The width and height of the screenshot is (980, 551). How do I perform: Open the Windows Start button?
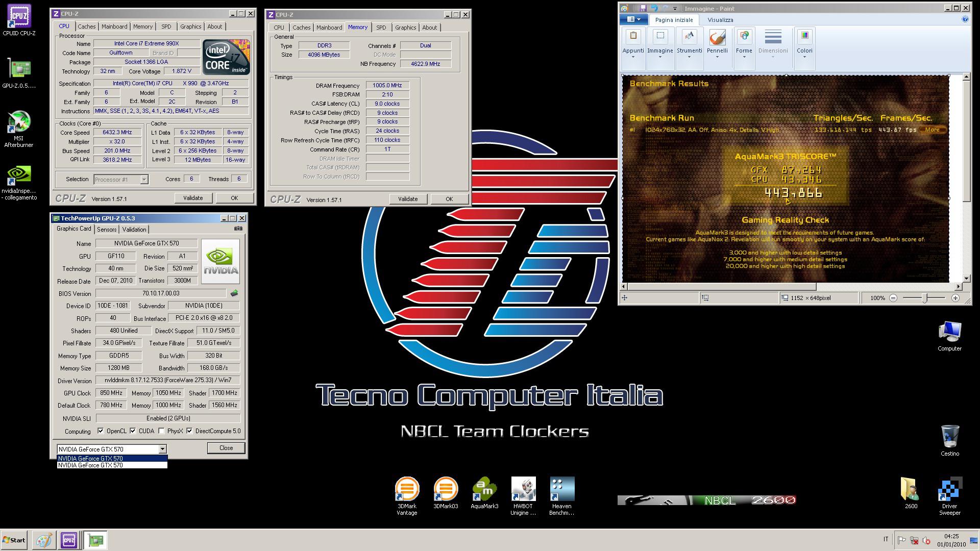14,540
